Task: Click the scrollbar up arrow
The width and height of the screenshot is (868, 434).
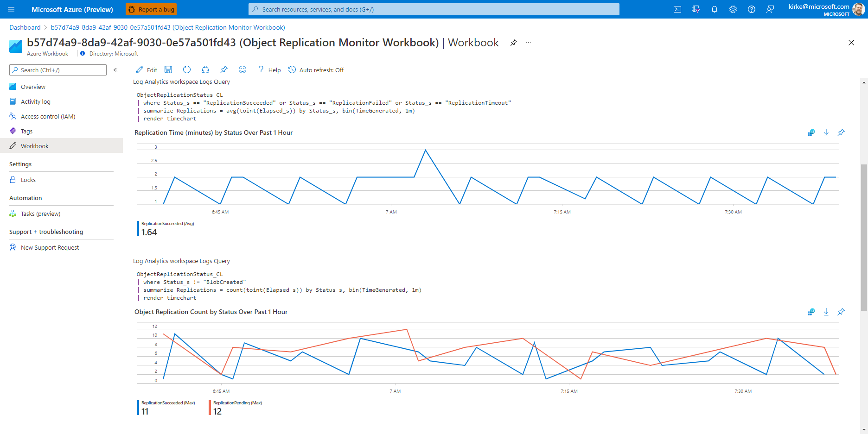Action: [x=864, y=82]
